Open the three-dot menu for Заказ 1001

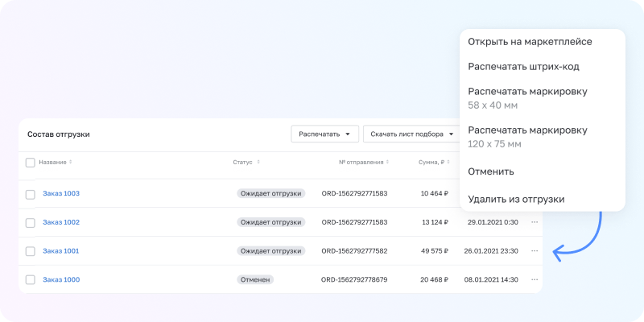click(x=535, y=251)
